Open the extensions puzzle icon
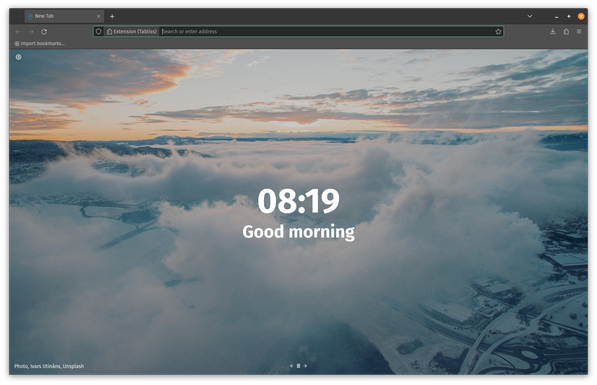This screenshot has height=385, width=597. tap(566, 32)
